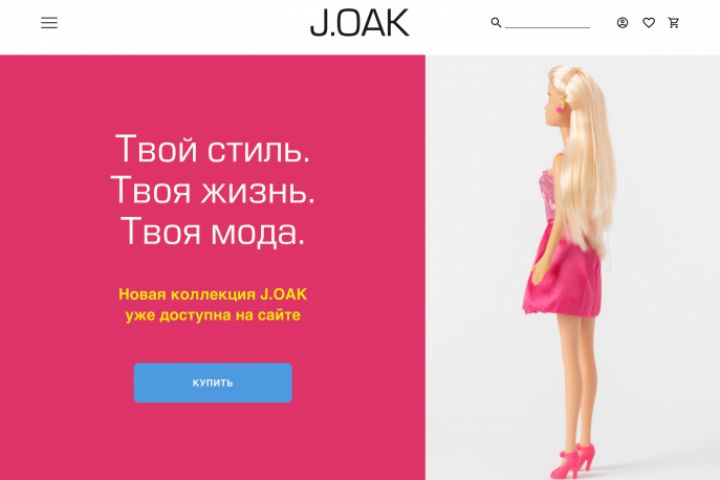Click the doll's pink high-heel shoes

coord(574,462)
